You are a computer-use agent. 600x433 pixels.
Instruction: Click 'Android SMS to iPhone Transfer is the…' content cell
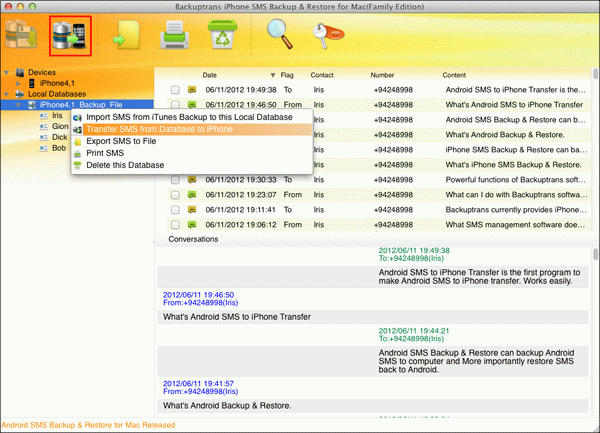[x=515, y=90]
